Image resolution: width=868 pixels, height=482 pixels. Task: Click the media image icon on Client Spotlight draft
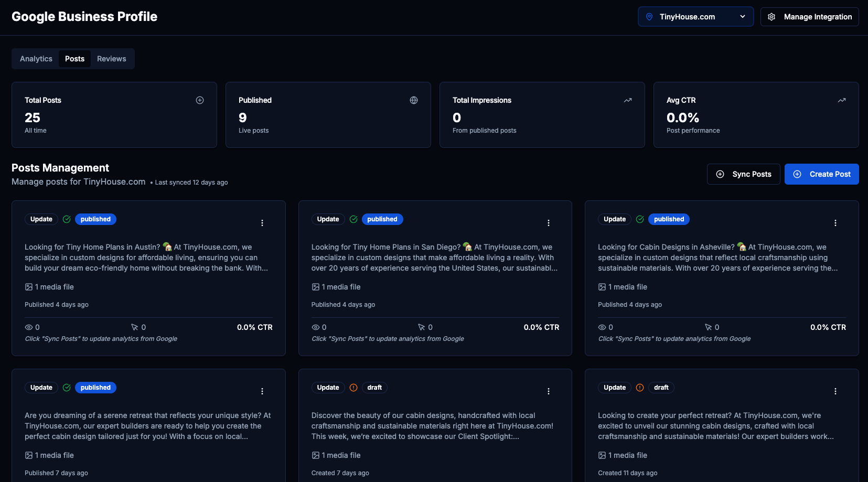tap(316, 455)
